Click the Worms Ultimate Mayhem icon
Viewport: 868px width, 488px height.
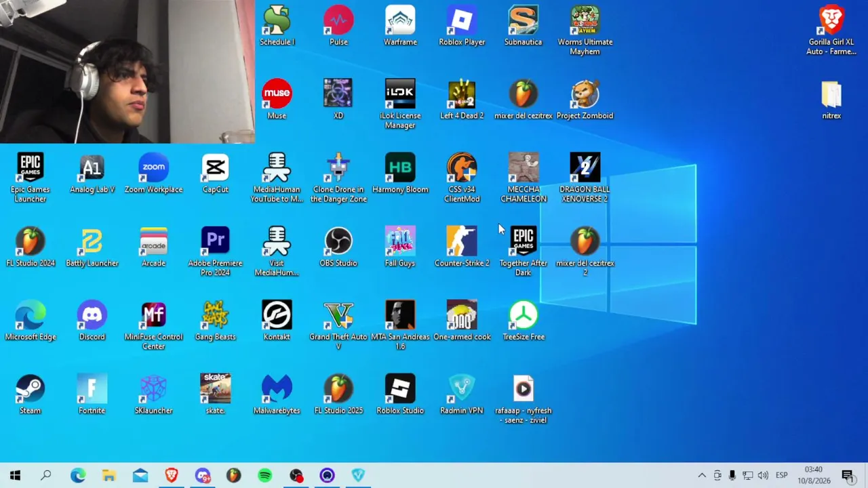pyautogui.click(x=585, y=30)
